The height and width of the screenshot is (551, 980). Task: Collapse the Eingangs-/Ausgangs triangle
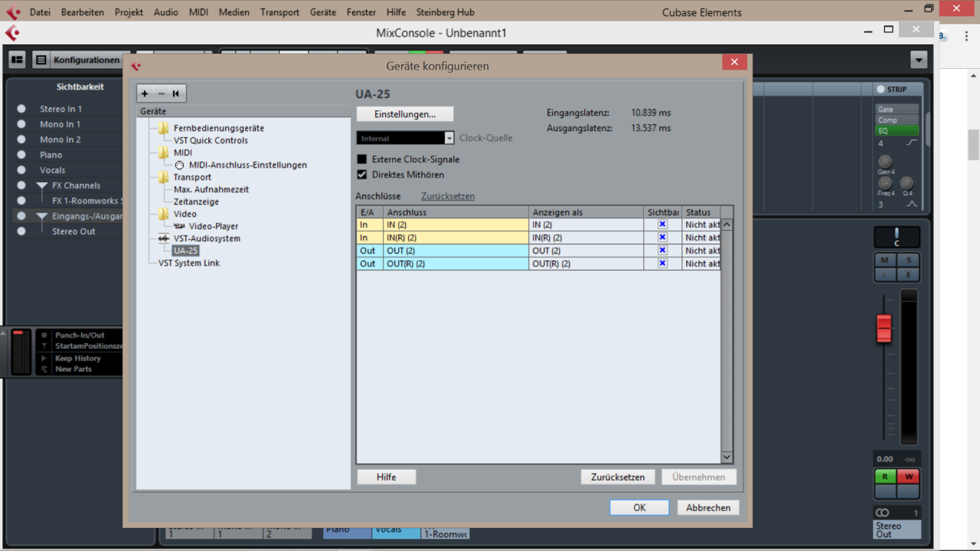click(x=43, y=217)
